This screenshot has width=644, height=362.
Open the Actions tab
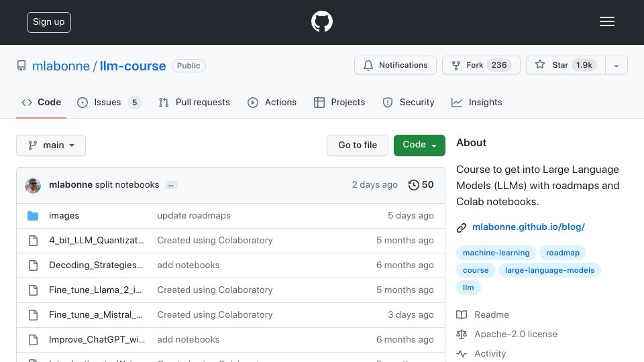pyautogui.click(x=272, y=102)
